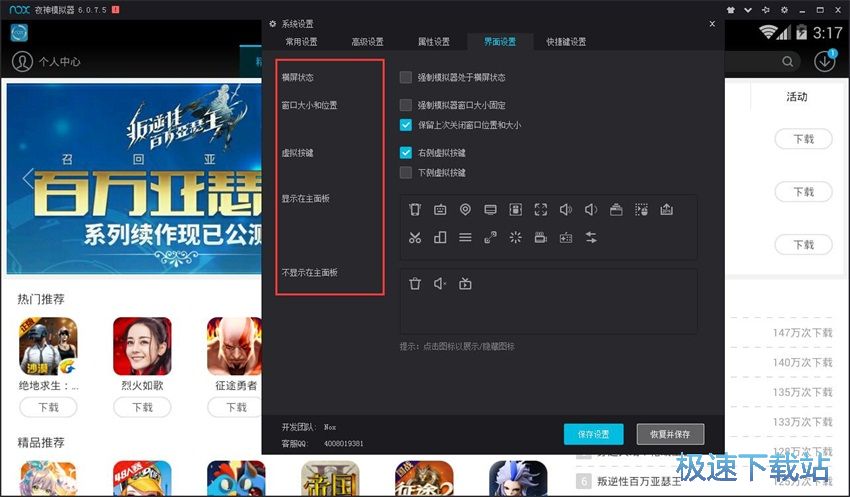
Task: Click the search magnifier in app store
Action: [x=788, y=62]
